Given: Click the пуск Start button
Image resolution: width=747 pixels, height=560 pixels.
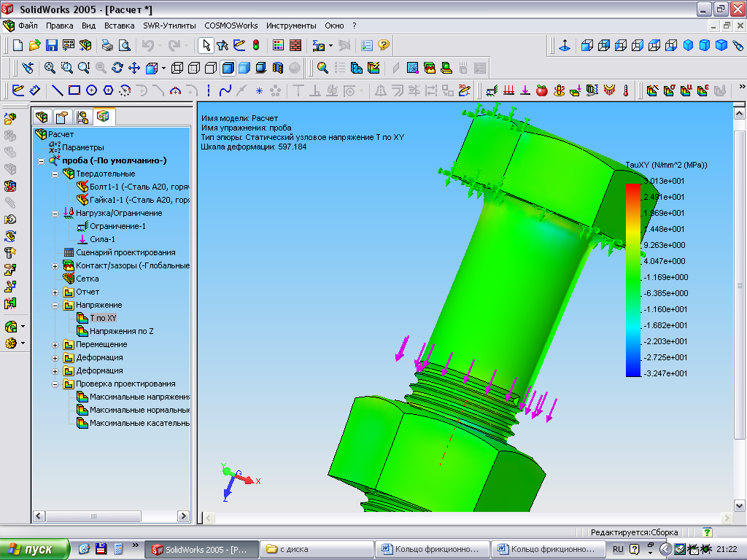Looking at the screenshot, I should (34, 550).
